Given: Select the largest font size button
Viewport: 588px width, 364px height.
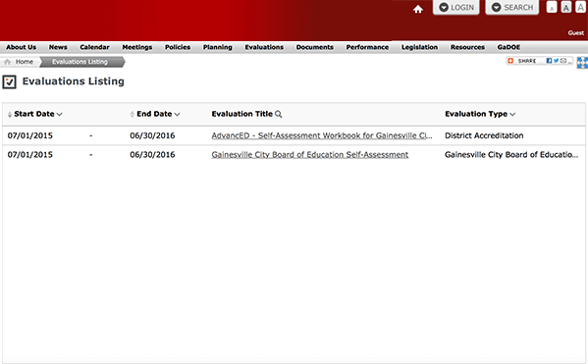Looking at the screenshot, I should [580, 7].
